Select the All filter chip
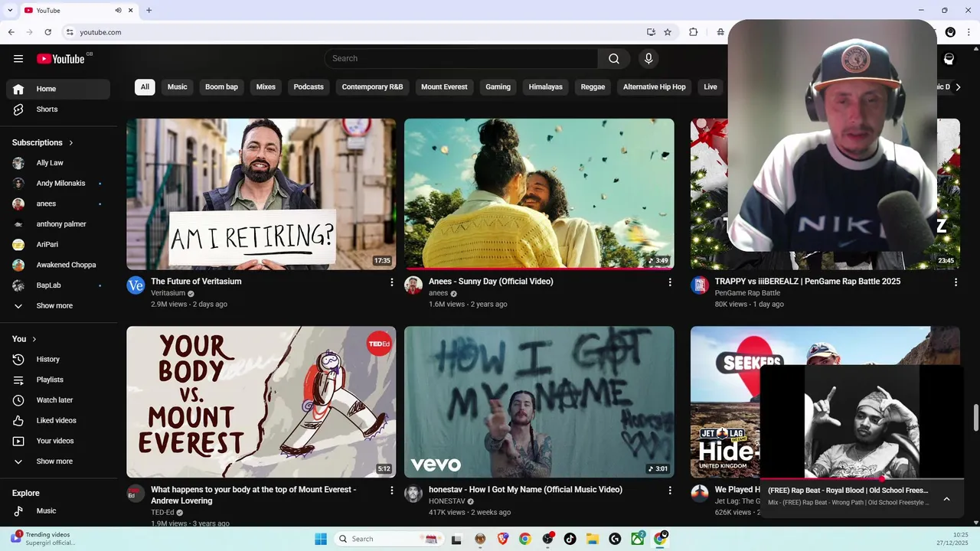 [145, 87]
